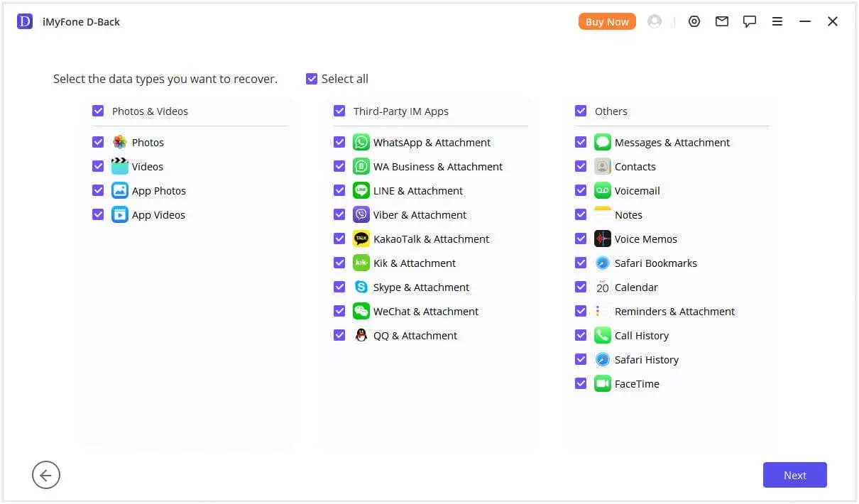Click the Voice Memos icon
The width and height of the screenshot is (859, 504).
tap(603, 239)
